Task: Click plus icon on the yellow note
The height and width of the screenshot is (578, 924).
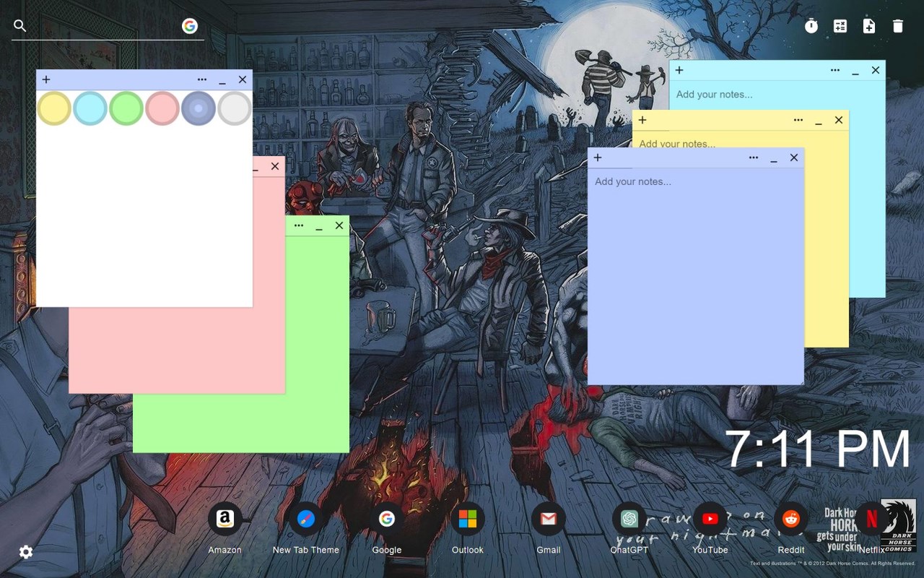Action: 642,120
